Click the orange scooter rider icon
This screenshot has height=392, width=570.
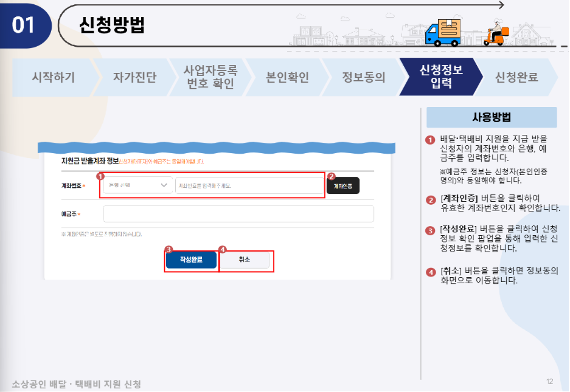(x=496, y=32)
